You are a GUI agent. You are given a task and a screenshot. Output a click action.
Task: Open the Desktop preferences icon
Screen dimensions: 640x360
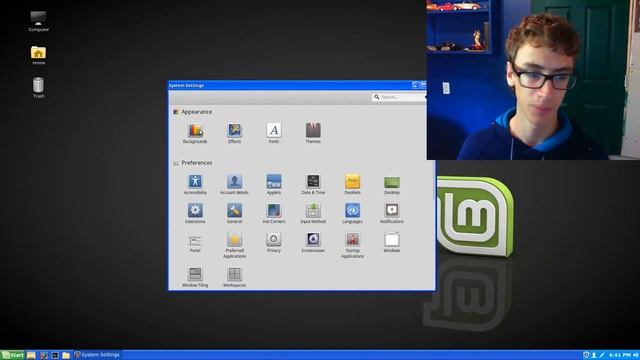click(392, 184)
